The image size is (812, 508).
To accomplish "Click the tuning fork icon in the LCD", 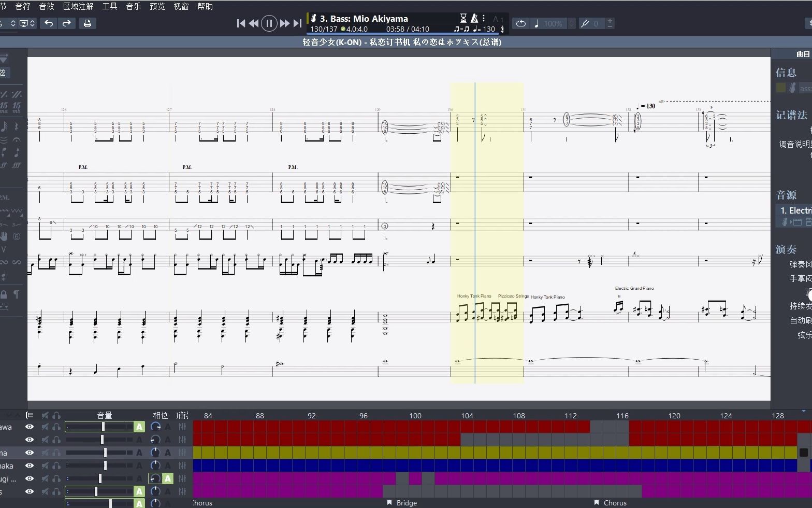I will (502, 30).
